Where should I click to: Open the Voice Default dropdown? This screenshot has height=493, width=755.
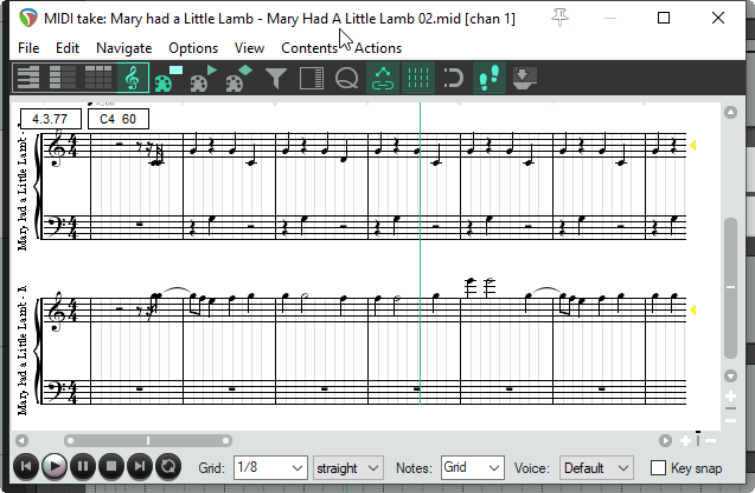[x=597, y=467]
